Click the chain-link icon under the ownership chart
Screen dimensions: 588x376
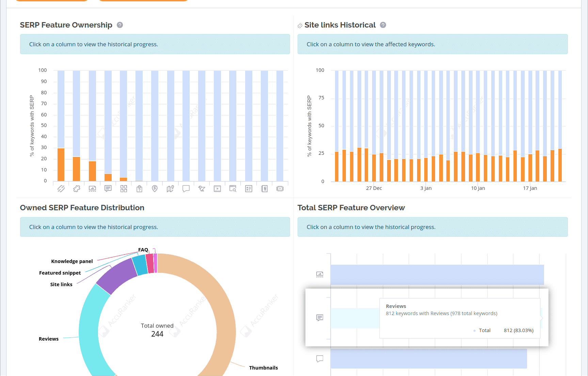(x=61, y=189)
